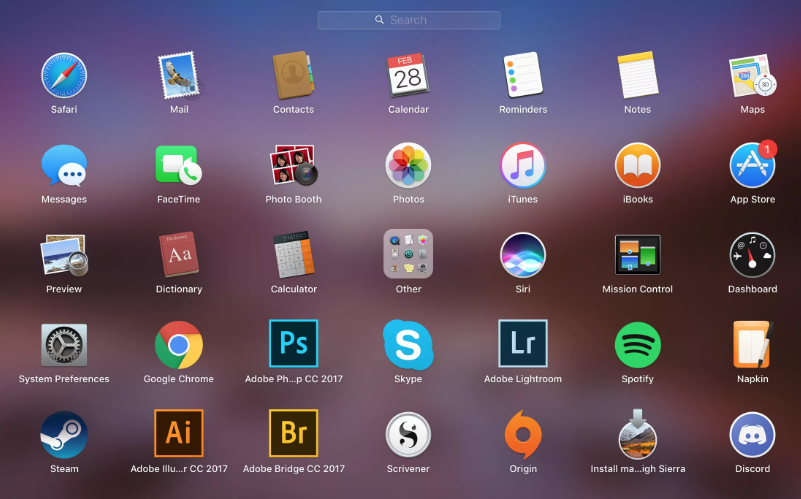The width and height of the screenshot is (801, 499).
Task: Activate Siri
Action: [523, 255]
